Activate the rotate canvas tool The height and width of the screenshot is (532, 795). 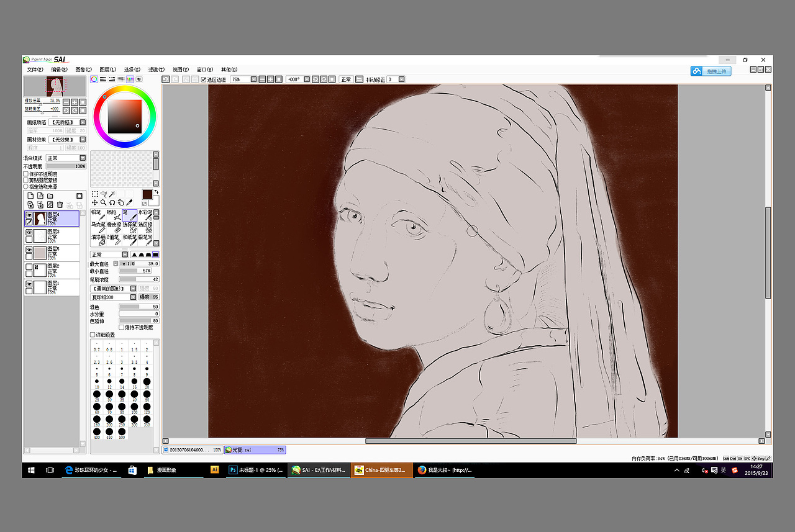(x=112, y=202)
